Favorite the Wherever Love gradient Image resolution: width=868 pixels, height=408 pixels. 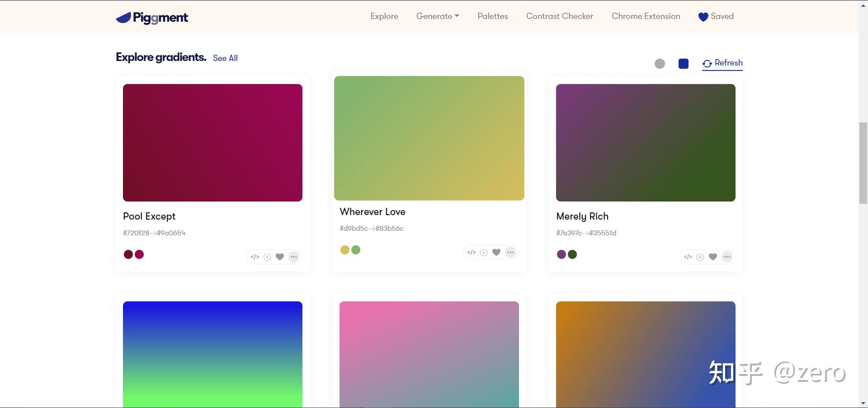[496, 253]
